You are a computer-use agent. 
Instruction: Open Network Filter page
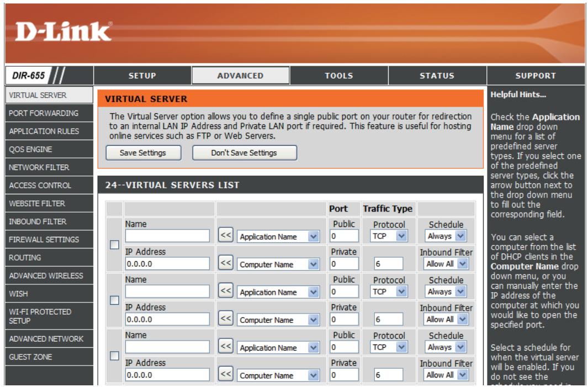49,167
